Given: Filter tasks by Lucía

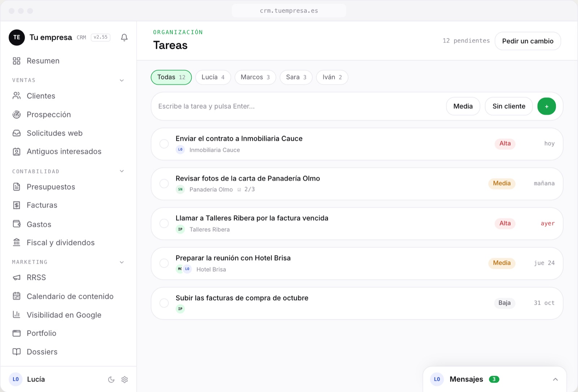Looking at the screenshot, I should [x=213, y=77].
